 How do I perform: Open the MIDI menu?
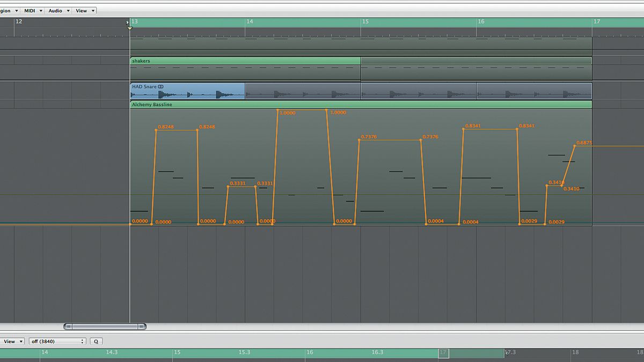click(31, 10)
